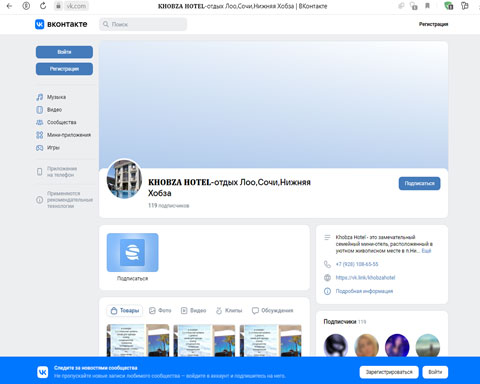Click the 119 подписчиков count text

coord(169,206)
